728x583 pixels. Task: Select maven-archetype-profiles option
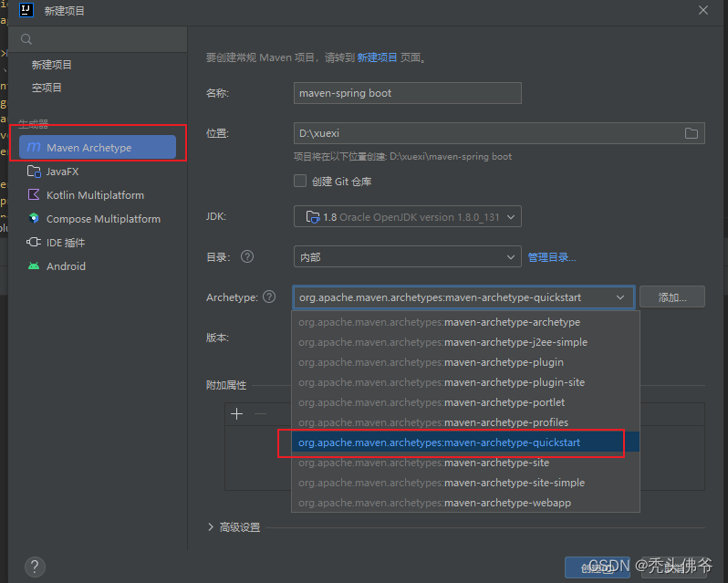465,422
